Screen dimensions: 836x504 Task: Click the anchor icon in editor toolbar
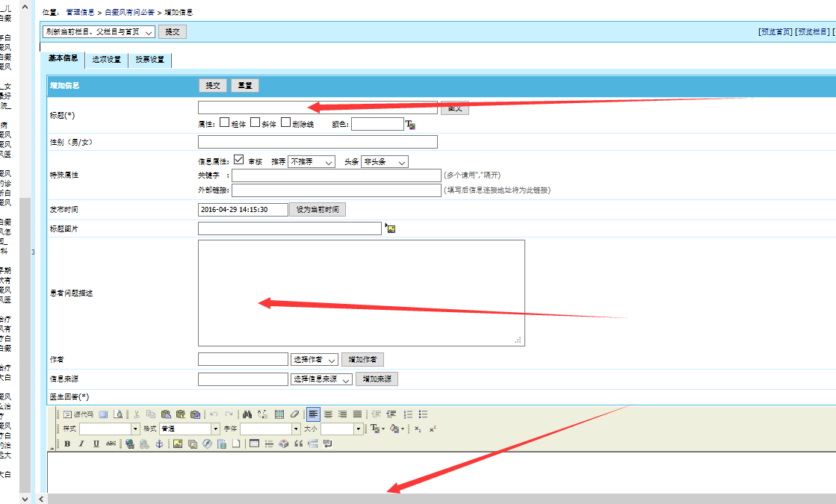(158, 444)
